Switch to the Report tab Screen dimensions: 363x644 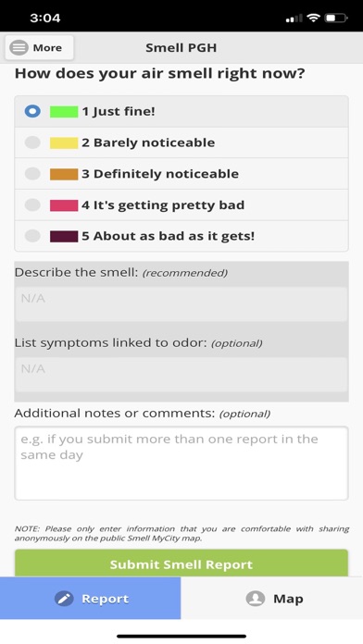[x=91, y=599]
